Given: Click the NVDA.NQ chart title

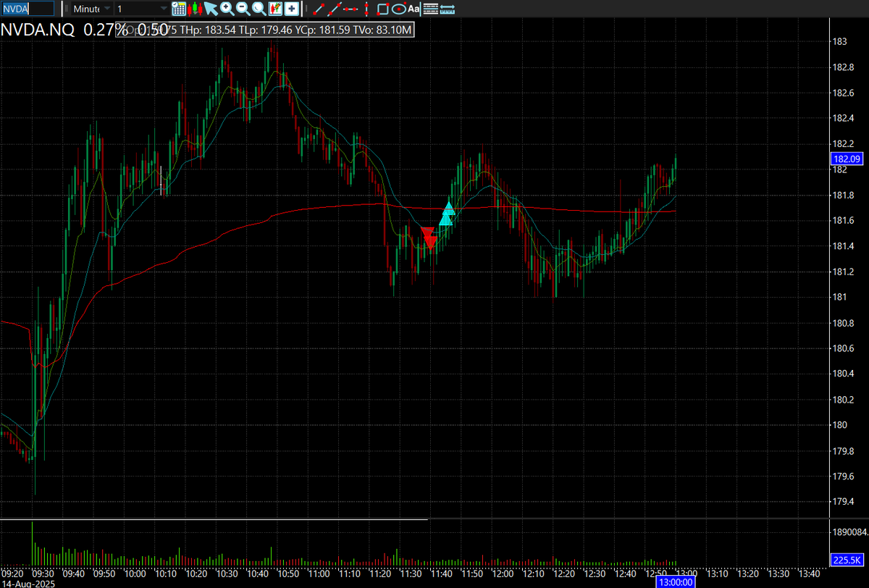Looking at the screenshot, I should pyautogui.click(x=36, y=30).
